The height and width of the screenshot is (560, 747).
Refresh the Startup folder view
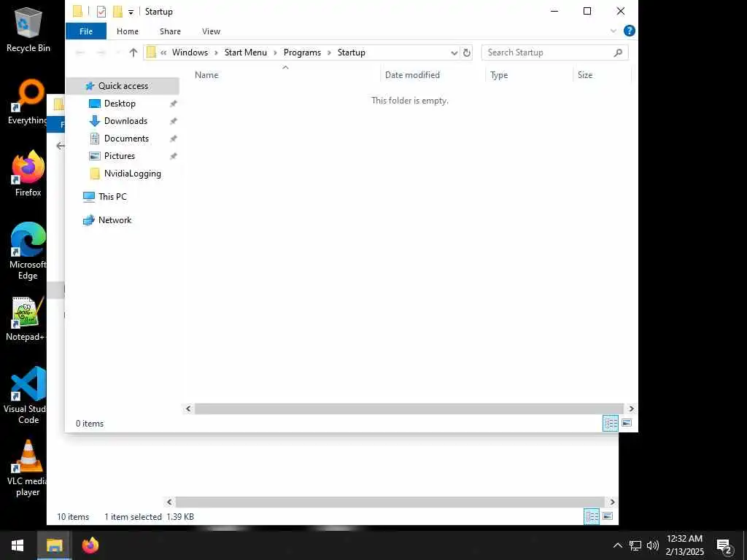coord(467,52)
